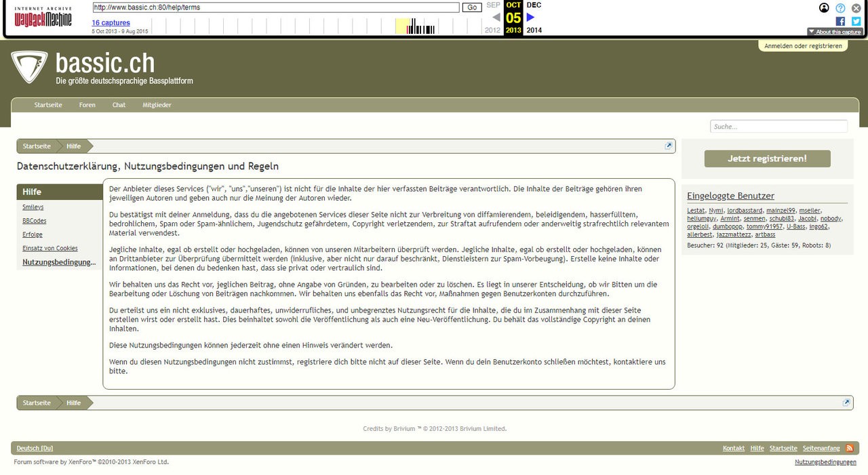Open Wayback user account icon
868x475 pixels.
(x=824, y=8)
